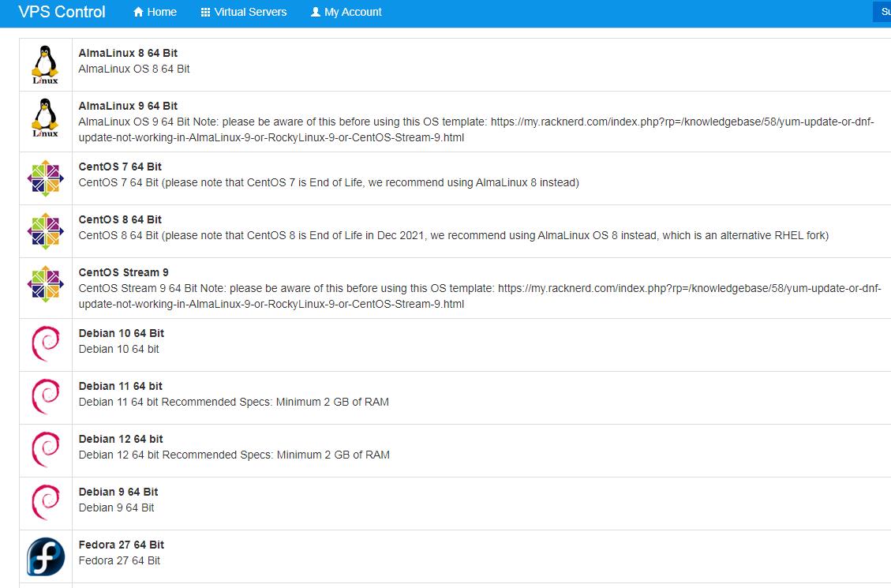Click the CentOS 7 End of Life note

coord(328,182)
